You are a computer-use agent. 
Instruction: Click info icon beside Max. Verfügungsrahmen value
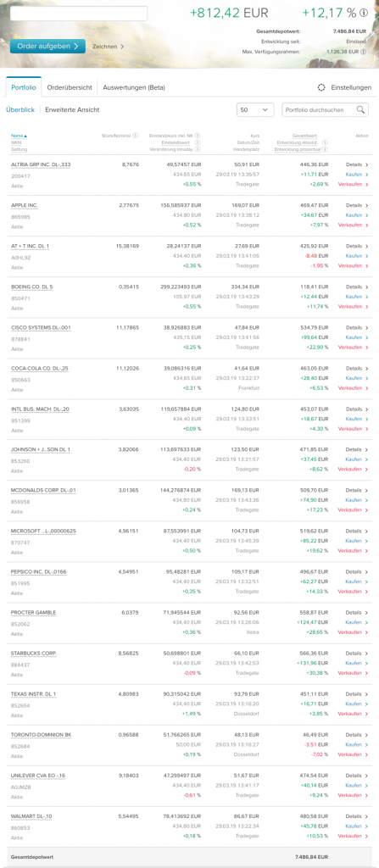364,52
